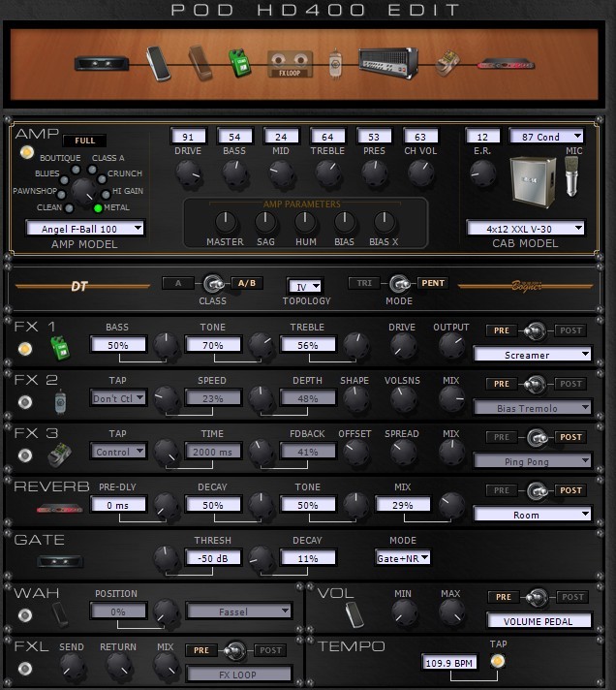Image resolution: width=616 pixels, height=690 pixels.
Task: Open the Fassel wah model dropdown
Action: (x=239, y=612)
